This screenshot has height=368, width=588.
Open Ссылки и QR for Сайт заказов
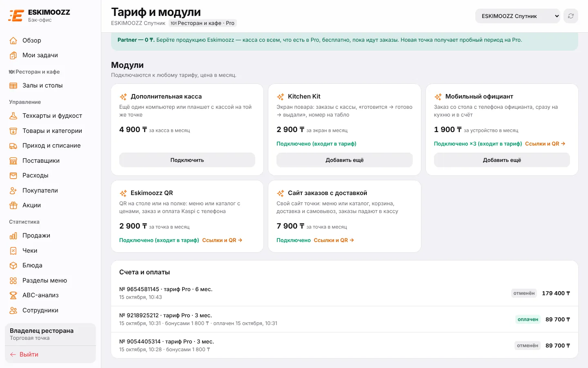[334, 240]
